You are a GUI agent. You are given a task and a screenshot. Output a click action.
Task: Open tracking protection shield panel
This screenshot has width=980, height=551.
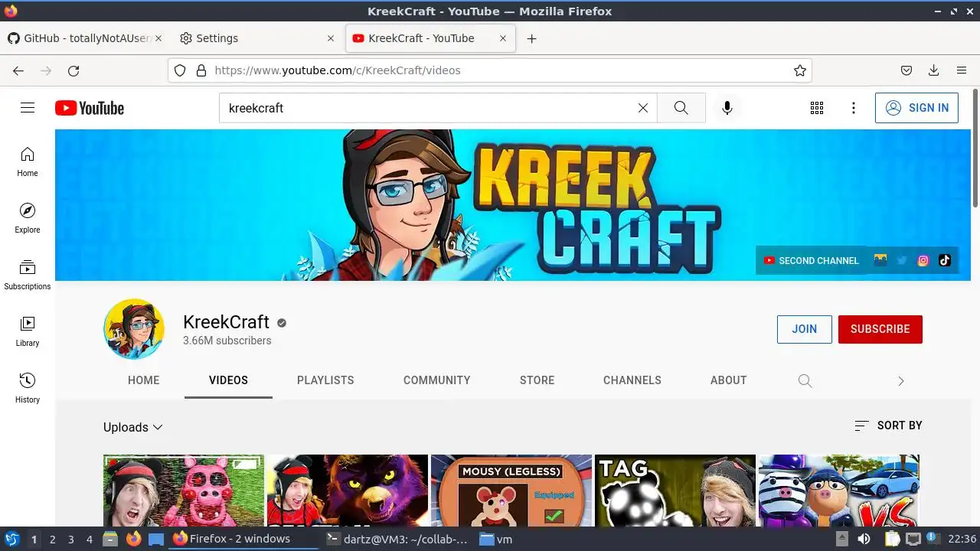[x=180, y=70]
